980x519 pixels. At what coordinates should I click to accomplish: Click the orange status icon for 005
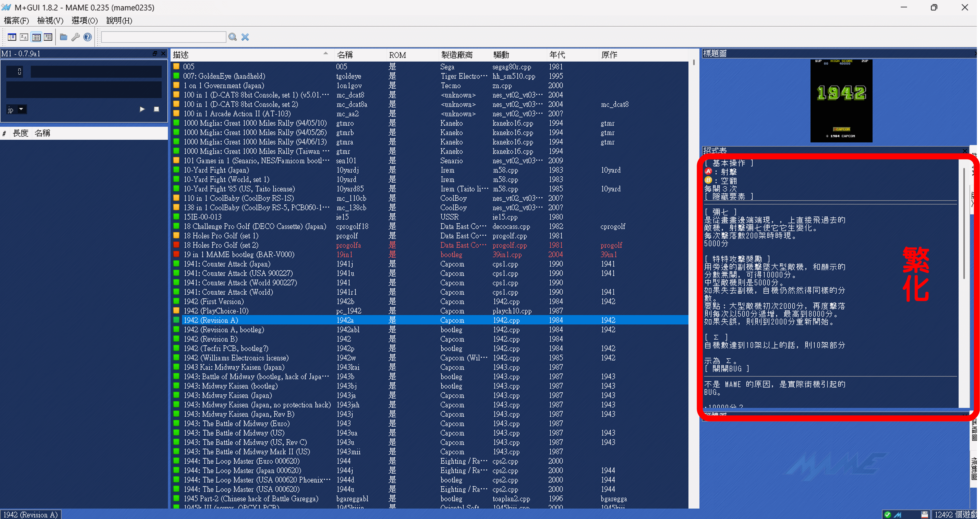pyautogui.click(x=176, y=67)
